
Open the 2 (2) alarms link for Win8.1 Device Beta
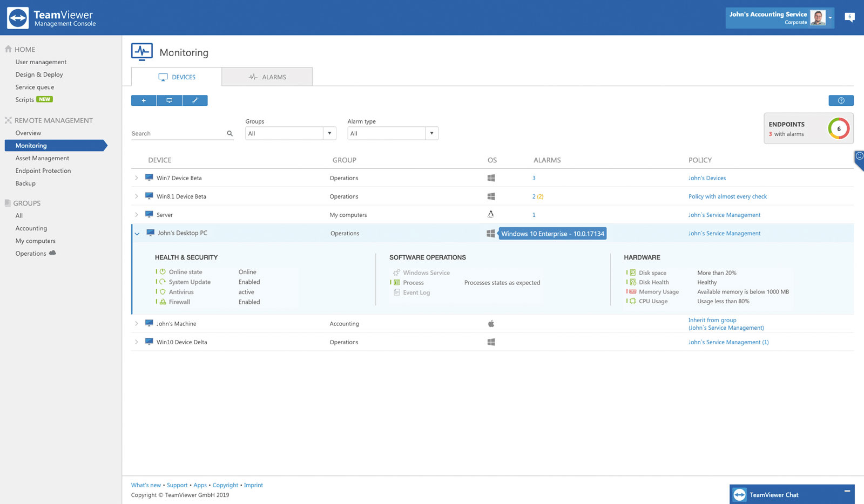coord(538,196)
